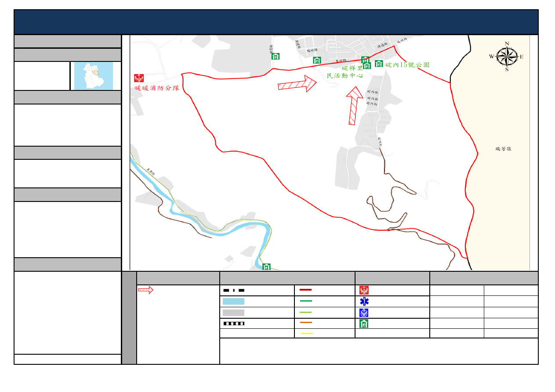
Task: Click the 暖暖消防分隊 label
Action: tap(157, 88)
